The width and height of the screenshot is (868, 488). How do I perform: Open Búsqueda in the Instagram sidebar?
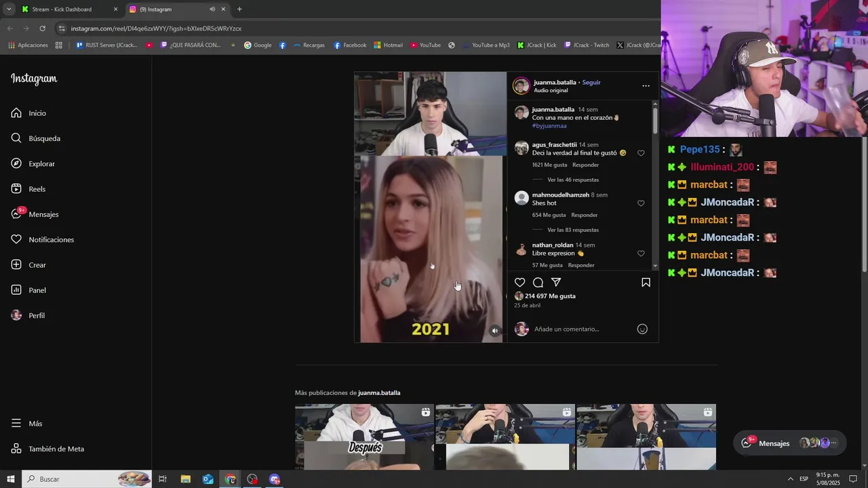pos(35,138)
